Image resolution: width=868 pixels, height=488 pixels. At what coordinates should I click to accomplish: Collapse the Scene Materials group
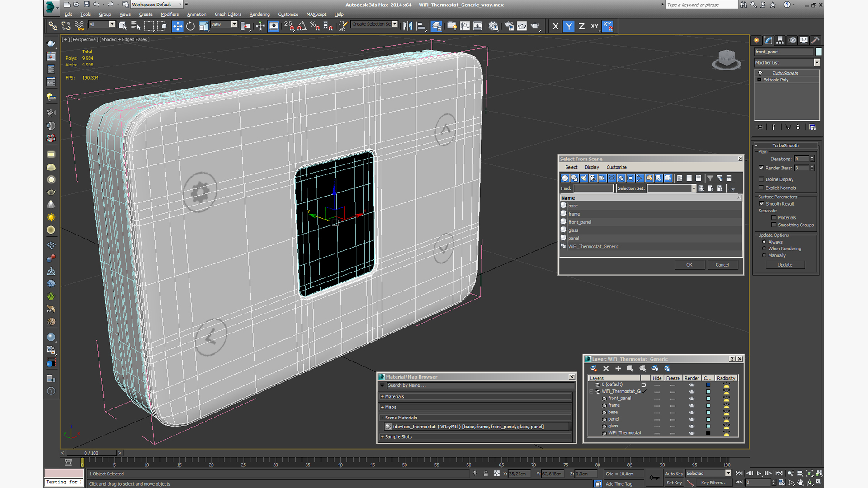coord(382,418)
